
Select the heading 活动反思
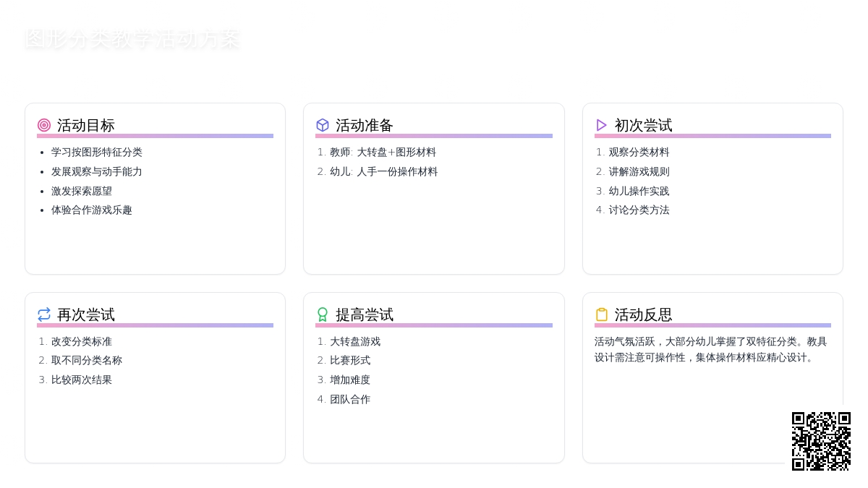[644, 314]
